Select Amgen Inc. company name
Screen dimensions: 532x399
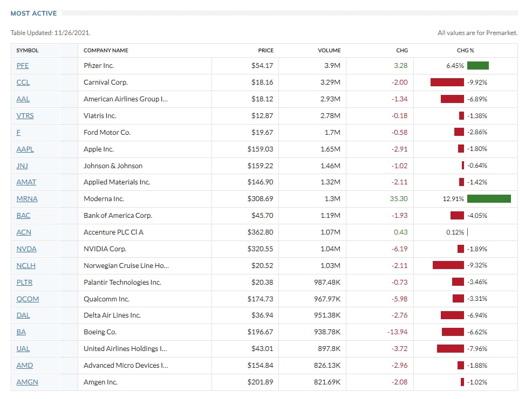tap(100, 382)
